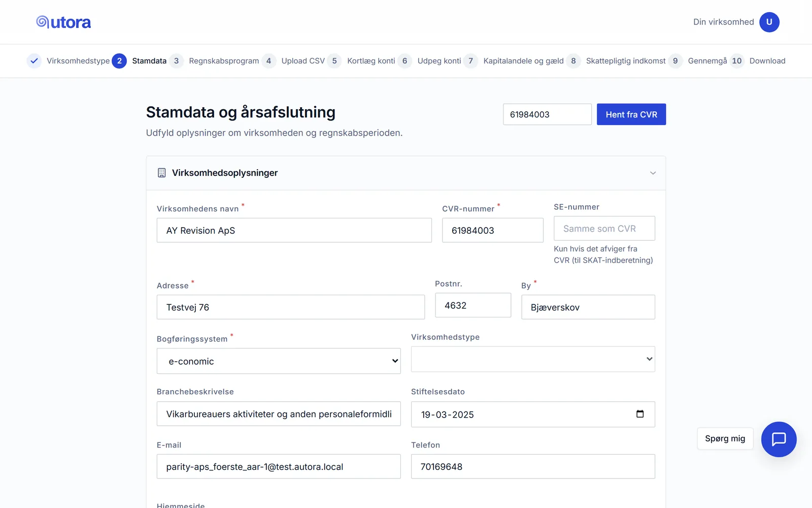The image size is (812, 508).
Task: Click the Telefon field
Action: pos(533,466)
